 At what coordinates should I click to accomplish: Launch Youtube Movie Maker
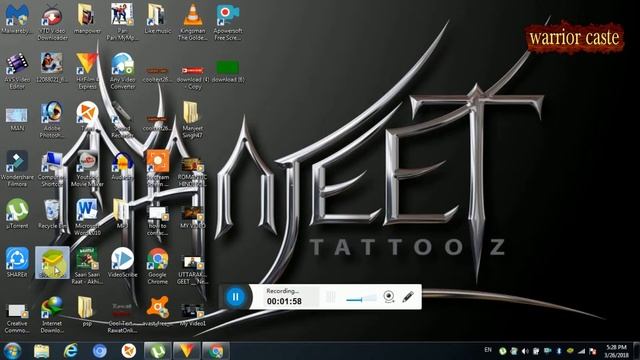87,169
